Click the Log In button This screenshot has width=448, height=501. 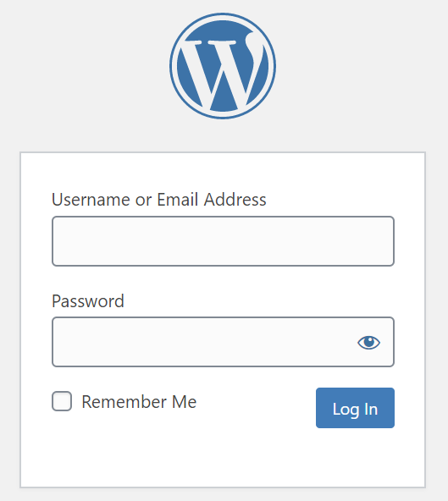click(355, 408)
